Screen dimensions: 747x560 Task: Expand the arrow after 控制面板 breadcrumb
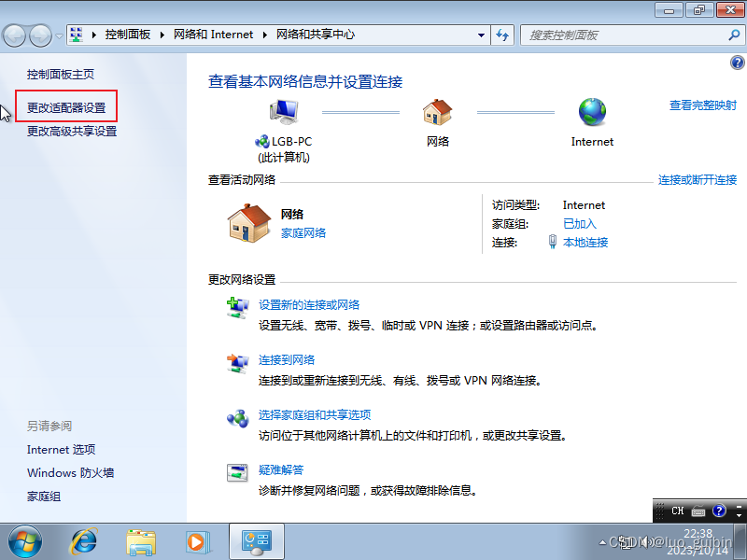pos(162,35)
